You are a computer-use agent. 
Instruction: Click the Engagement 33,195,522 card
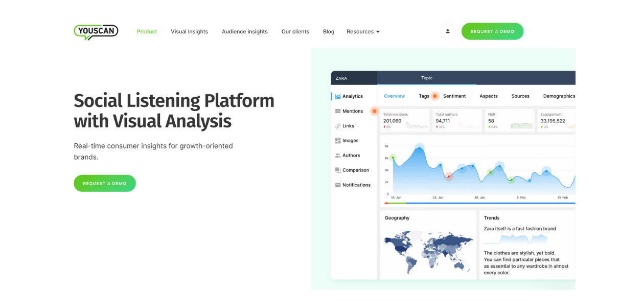pyautogui.click(x=557, y=120)
